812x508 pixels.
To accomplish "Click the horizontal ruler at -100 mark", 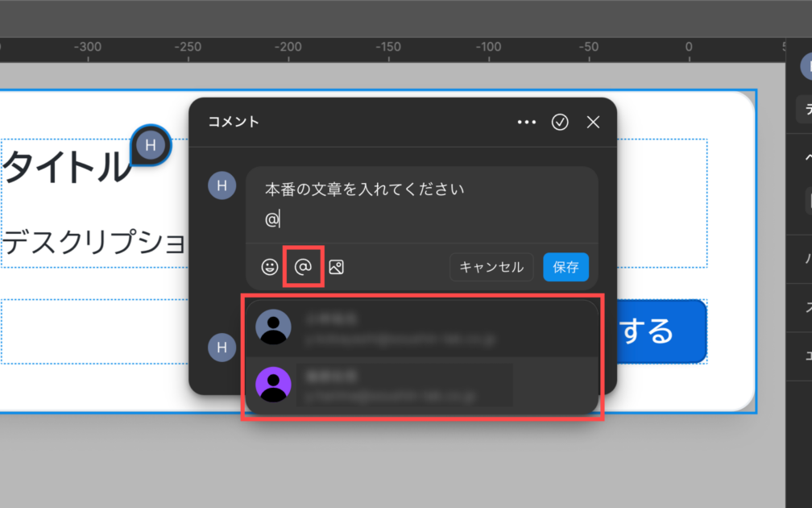I will [x=488, y=48].
